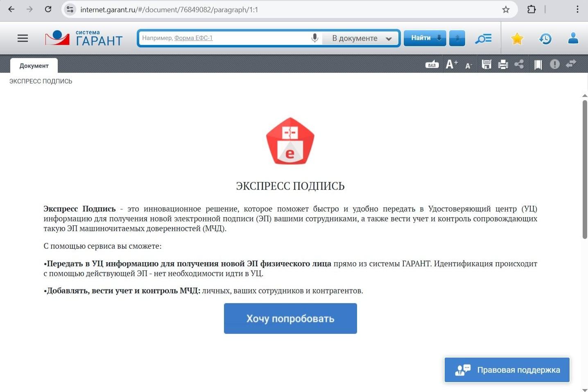Screen dimensions: 588x392
Task: Go forward using the browser forward arrow
Action: [29, 9]
